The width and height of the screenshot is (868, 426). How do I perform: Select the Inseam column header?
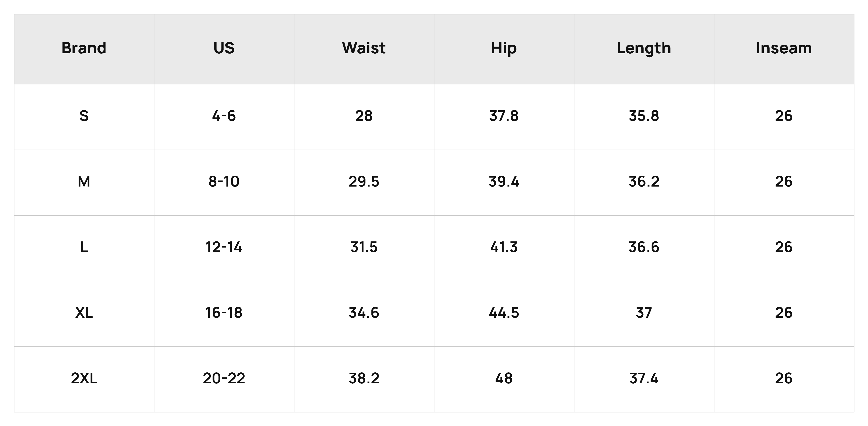(x=784, y=49)
